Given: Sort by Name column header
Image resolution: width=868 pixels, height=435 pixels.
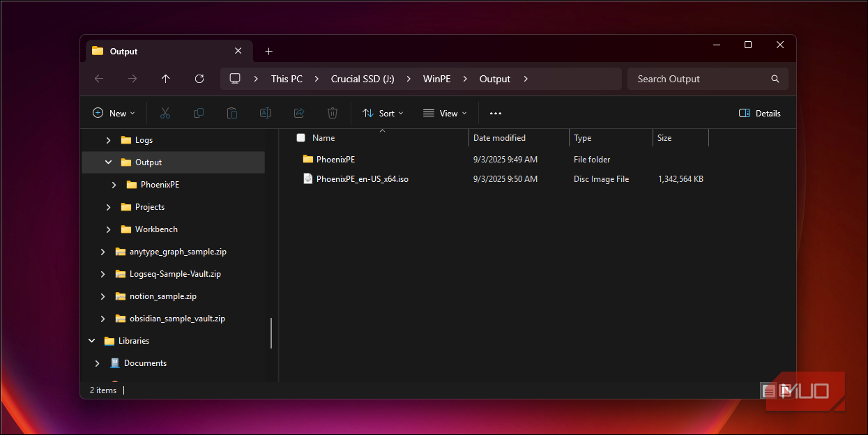Looking at the screenshot, I should 323,137.
